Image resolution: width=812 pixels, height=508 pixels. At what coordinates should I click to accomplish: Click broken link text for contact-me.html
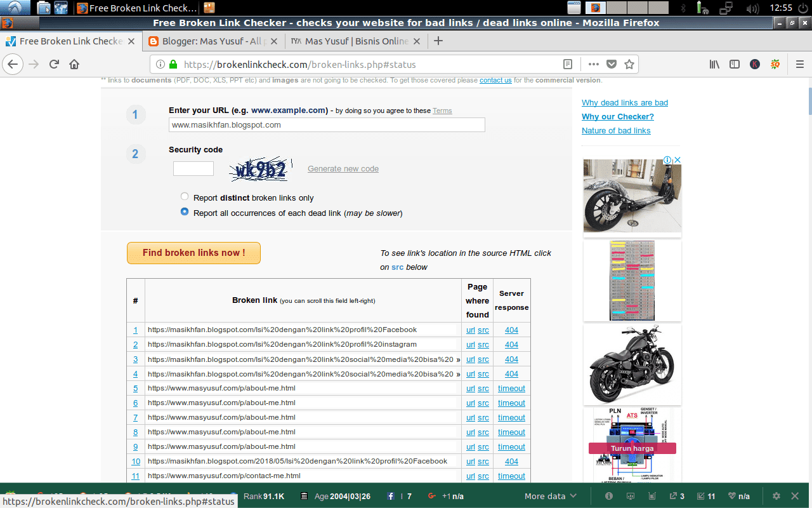pos(224,476)
